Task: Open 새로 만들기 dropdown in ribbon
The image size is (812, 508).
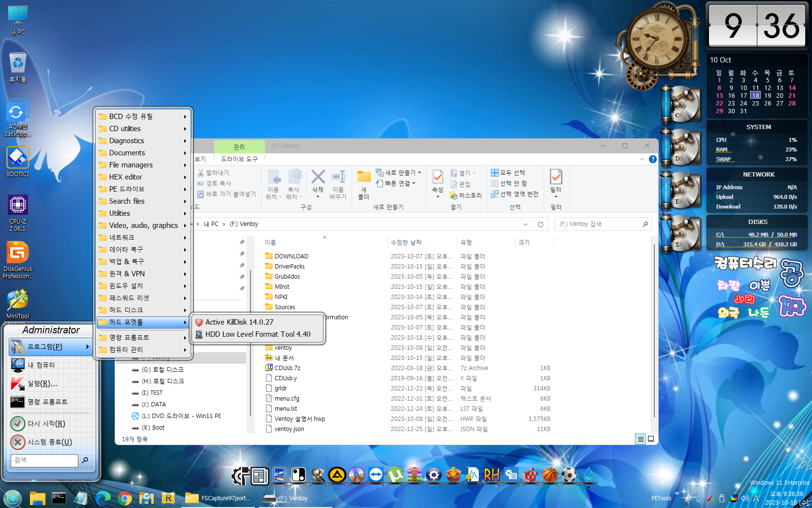Action: point(399,173)
